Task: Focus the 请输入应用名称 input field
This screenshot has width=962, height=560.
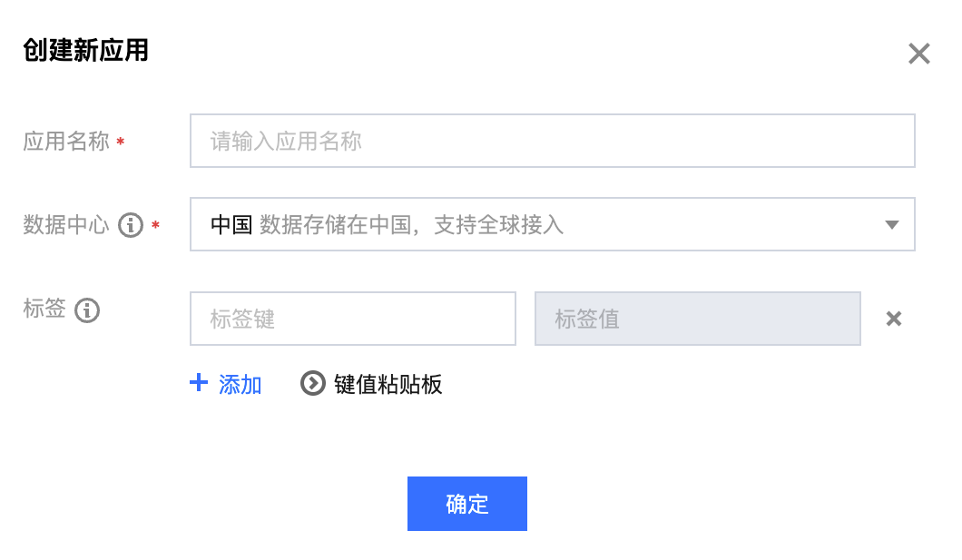Action: click(552, 141)
